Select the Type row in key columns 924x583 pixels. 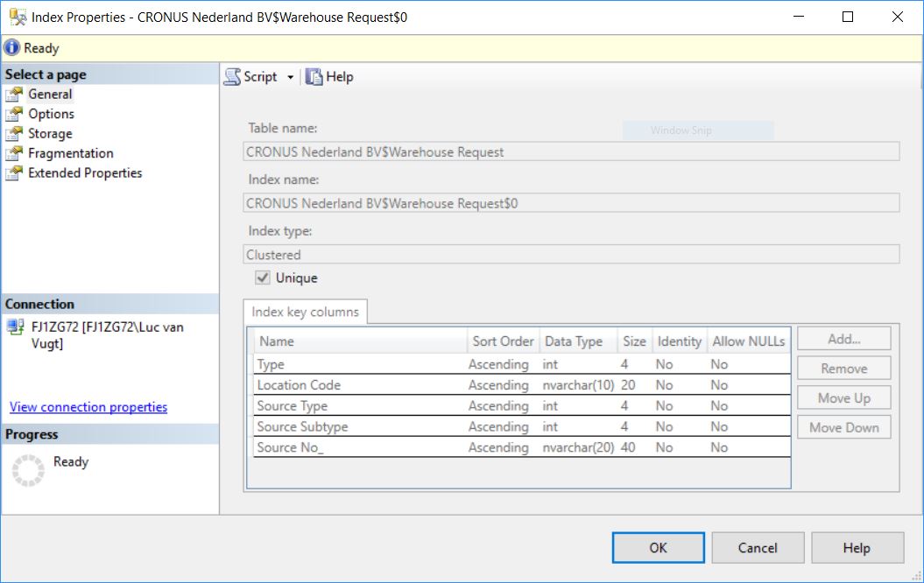pos(522,364)
